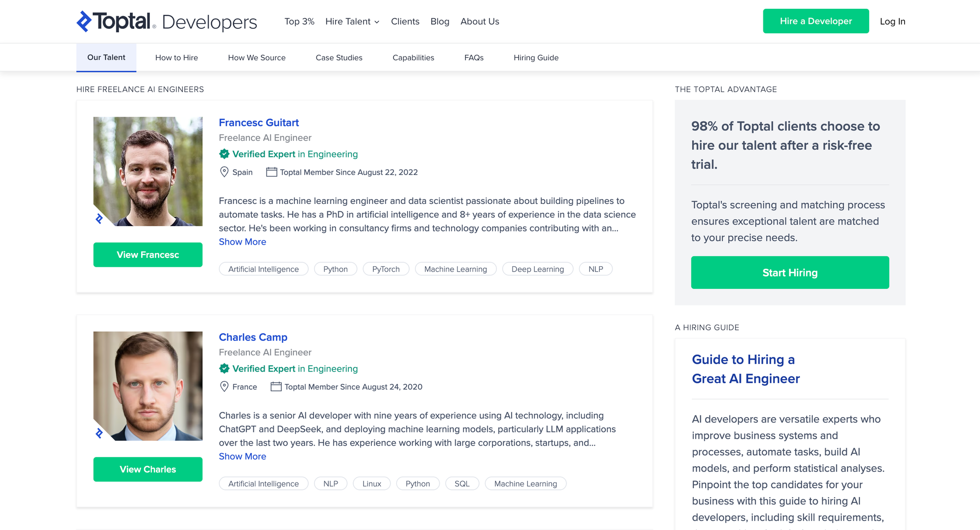
Task: Click the location pin next to France
Action: (224, 387)
